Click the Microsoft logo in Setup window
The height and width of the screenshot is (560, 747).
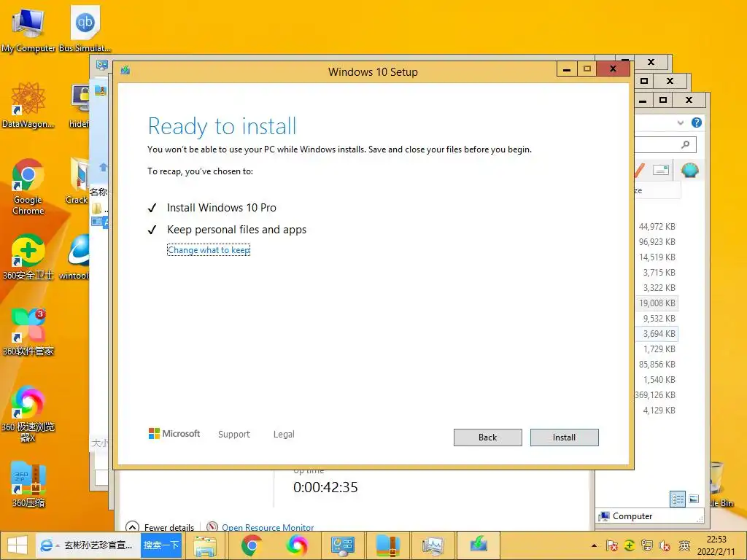pos(174,434)
